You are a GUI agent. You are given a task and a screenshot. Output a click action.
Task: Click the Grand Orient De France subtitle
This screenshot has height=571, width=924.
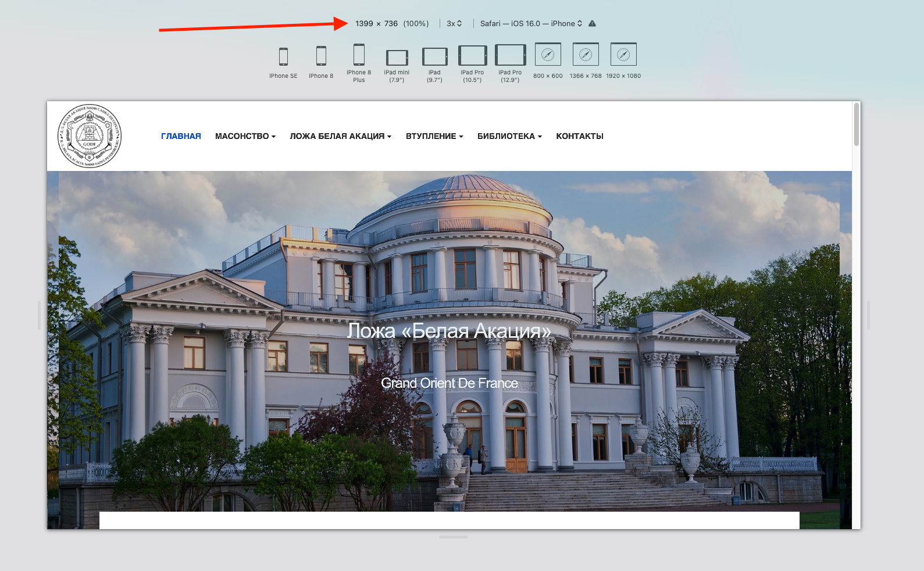tap(449, 383)
